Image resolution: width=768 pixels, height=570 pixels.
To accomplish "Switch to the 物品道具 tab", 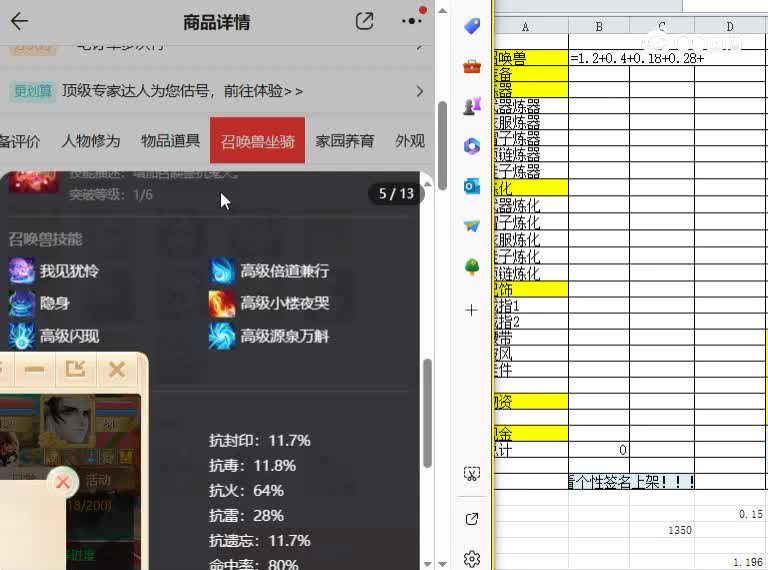I will (170, 141).
